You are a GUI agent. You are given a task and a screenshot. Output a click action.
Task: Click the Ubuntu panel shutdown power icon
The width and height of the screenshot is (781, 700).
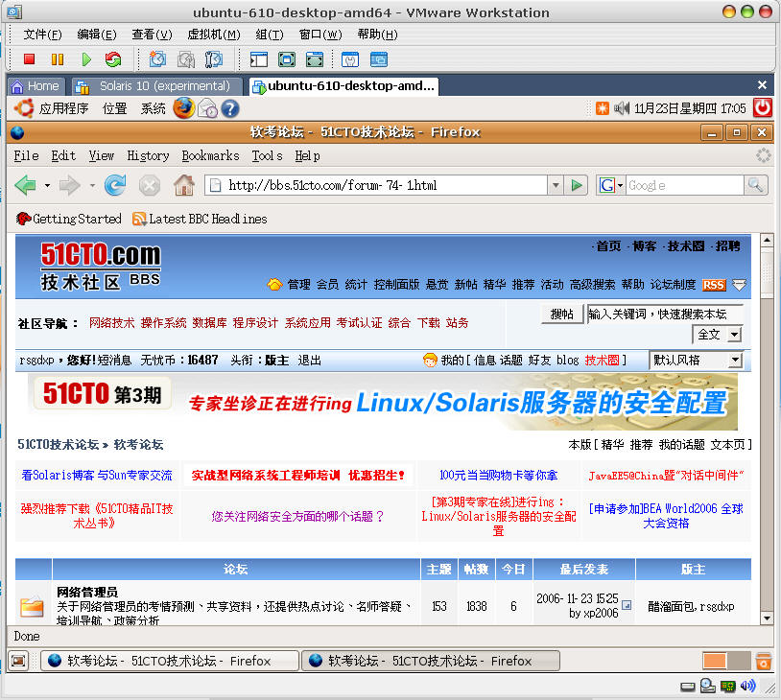click(x=762, y=107)
